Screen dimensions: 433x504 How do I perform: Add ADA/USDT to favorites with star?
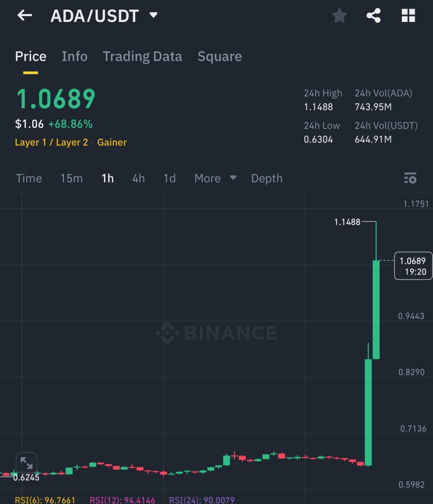click(339, 16)
